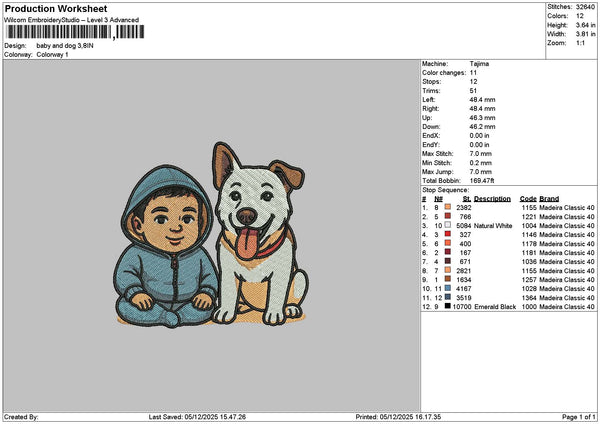This screenshot has width=600, height=424.
Task: Click the Down value '46.2 mm'
Action: (482, 127)
